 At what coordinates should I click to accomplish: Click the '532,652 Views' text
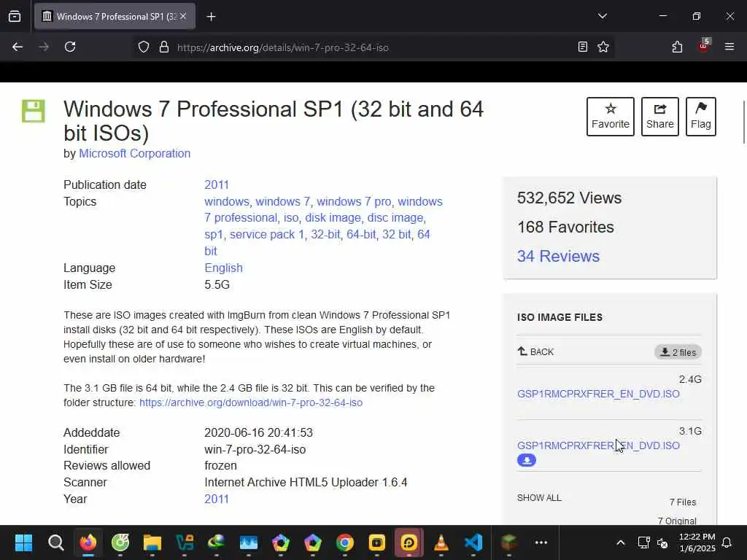pyautogui.click(x=569, y=198)
